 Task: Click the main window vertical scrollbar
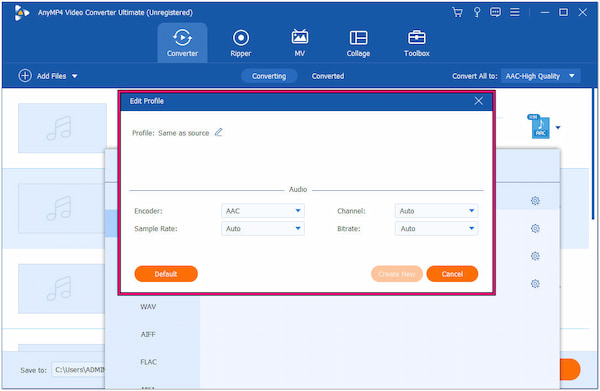[x=594, y=153]
